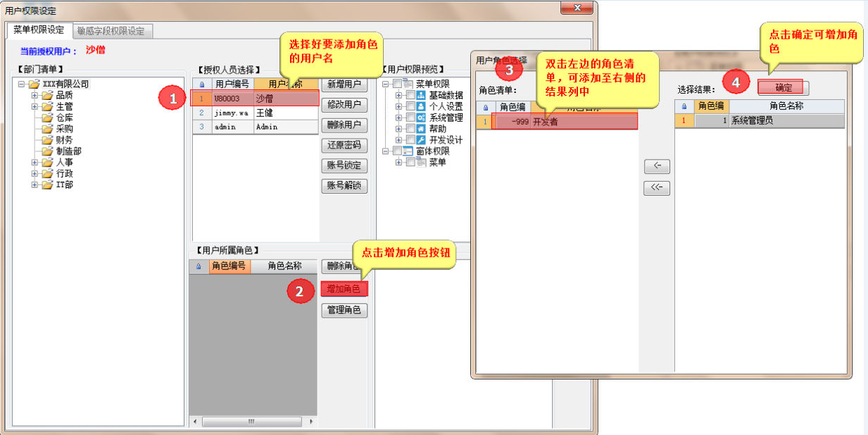Click lock icon in 授权人员选择 grid header
Image resolution: width=868 pixels, height=435 pixels.
point(202,84)
